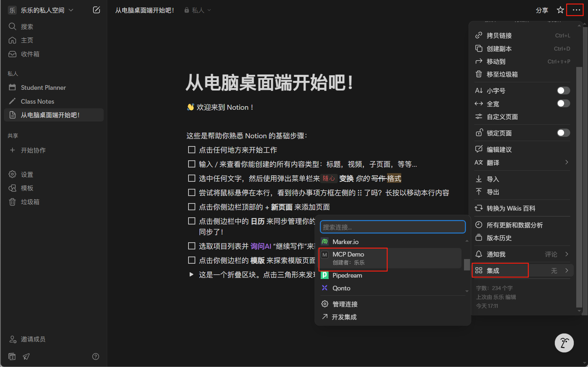Click the Pipedream connection icon
This screenshot has width=588, height=367.
tap(325, 275)
